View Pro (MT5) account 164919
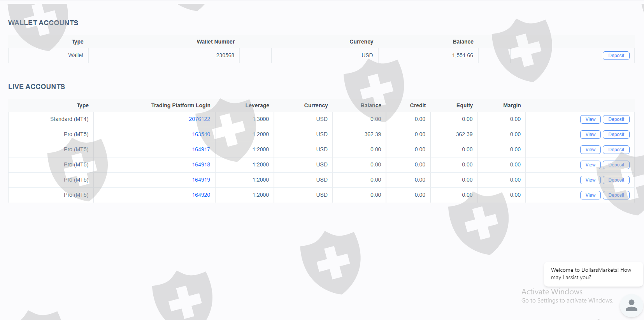 pos(590,180)
